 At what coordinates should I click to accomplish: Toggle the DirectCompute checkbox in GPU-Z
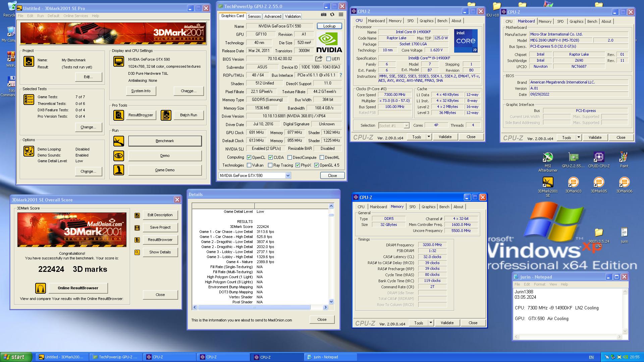point(289,158)
